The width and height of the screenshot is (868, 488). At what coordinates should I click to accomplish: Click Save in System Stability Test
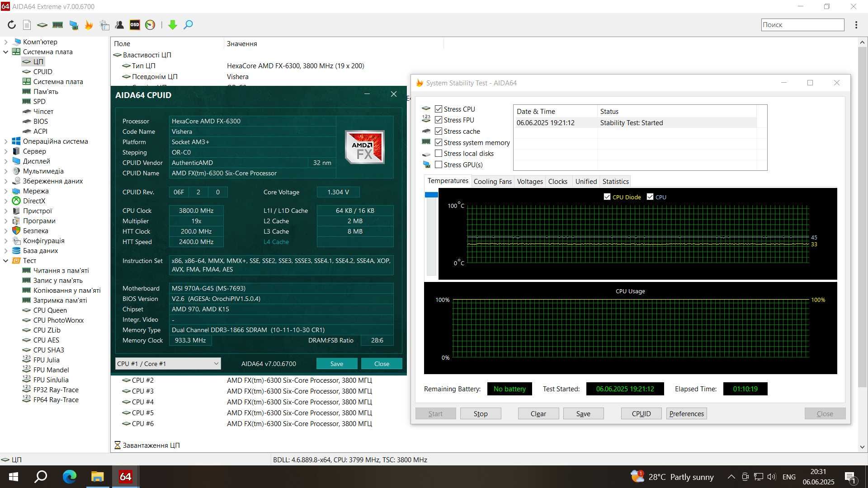tap(583, 413)
